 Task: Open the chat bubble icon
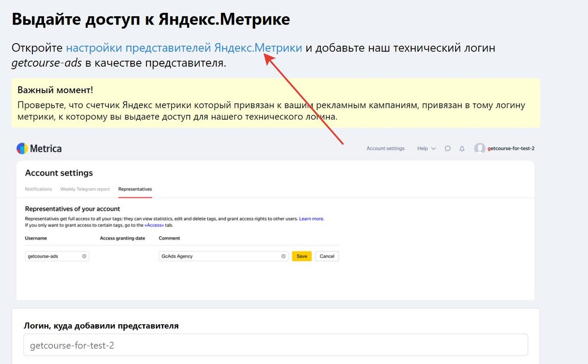pyautogui.click(x=447, y=148)
